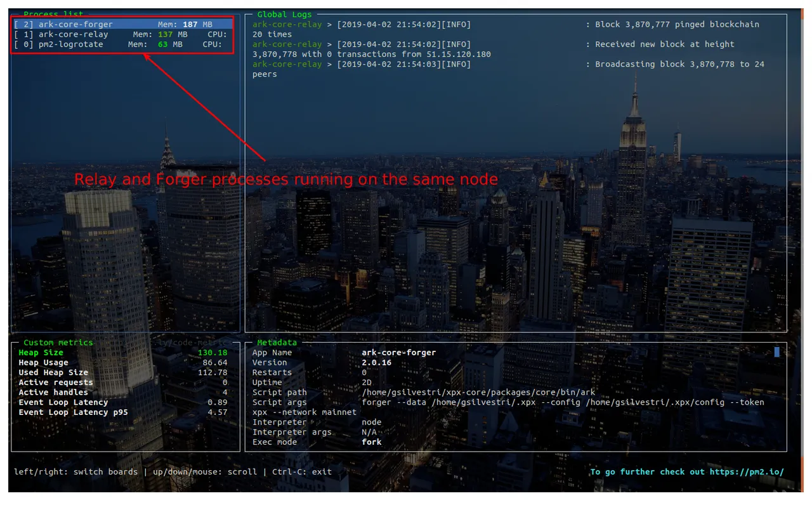Click the p95 latency value 4.57
Image resolution: width=812 pixels, height=505 pixels.
pos(218,412)
